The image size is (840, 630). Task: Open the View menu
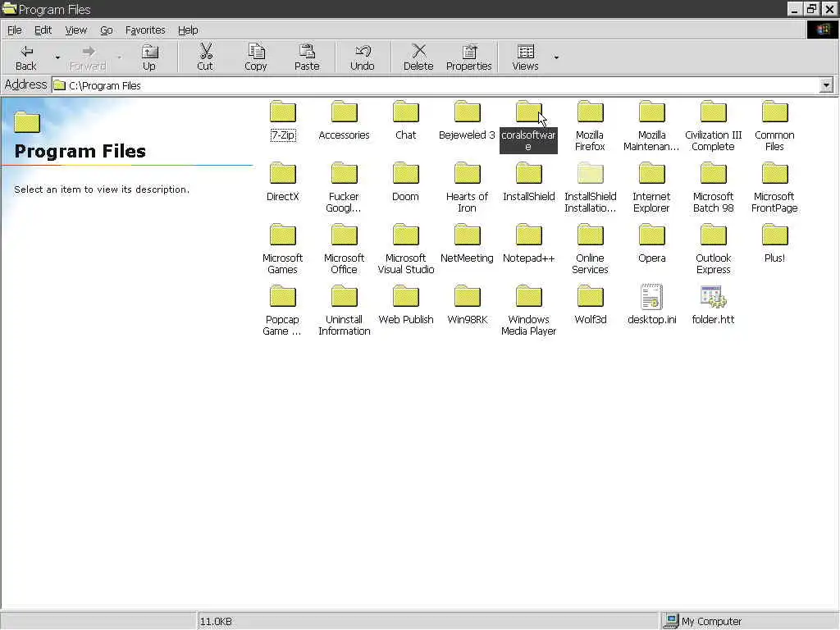tap(76, 30)
